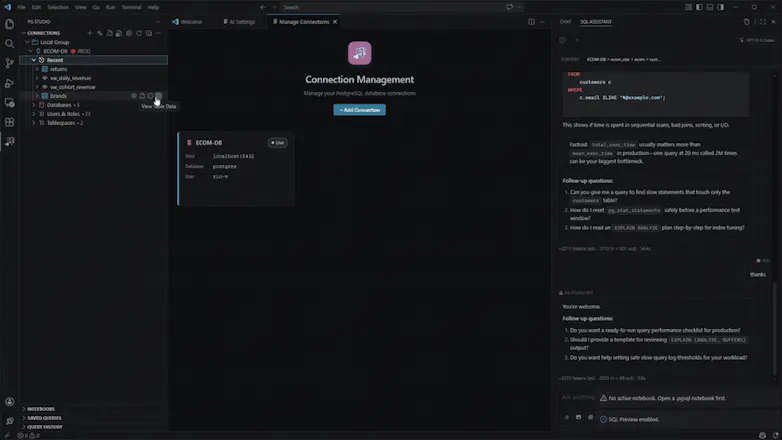Screen dimensions: 782x440
Task: Open the Extensions view in the activity bar
Action: [9, 122]
